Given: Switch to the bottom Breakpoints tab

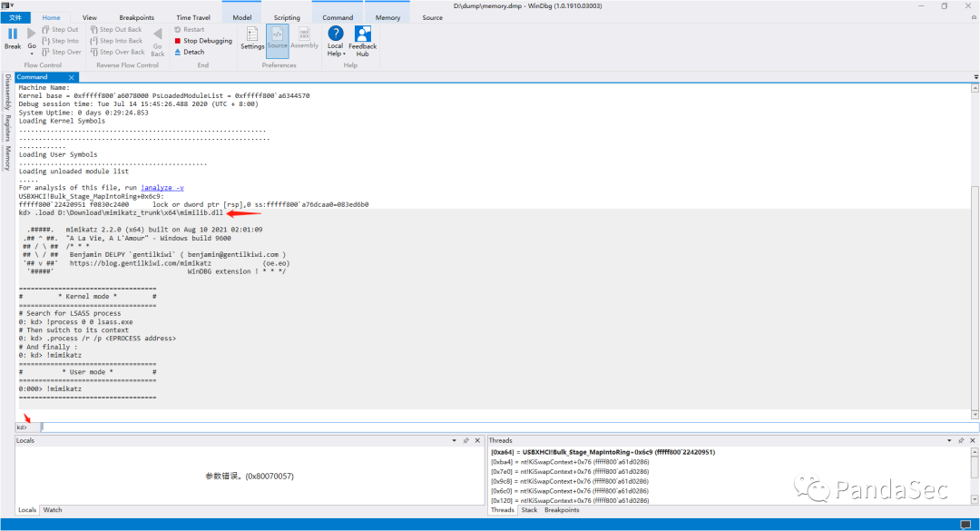Looking at the screenshot, I should pos(562,510).
